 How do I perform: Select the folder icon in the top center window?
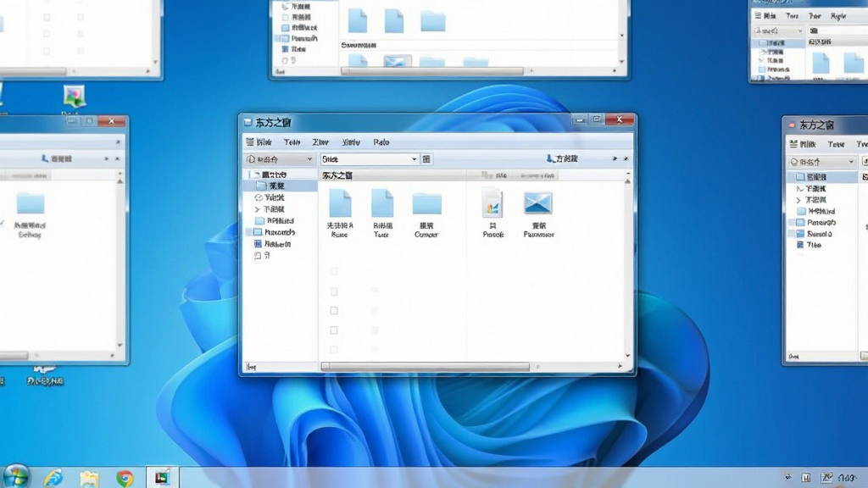coord(433,21)
